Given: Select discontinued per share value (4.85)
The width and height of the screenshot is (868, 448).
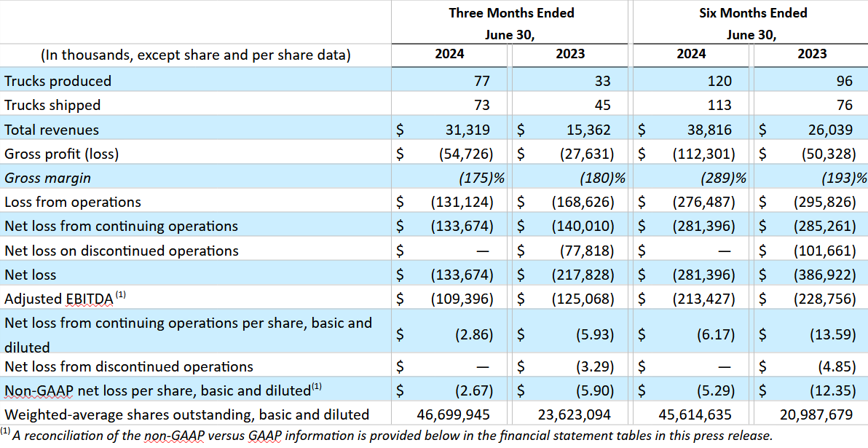Looking at the screenshot, I should [x=837, y=366].
